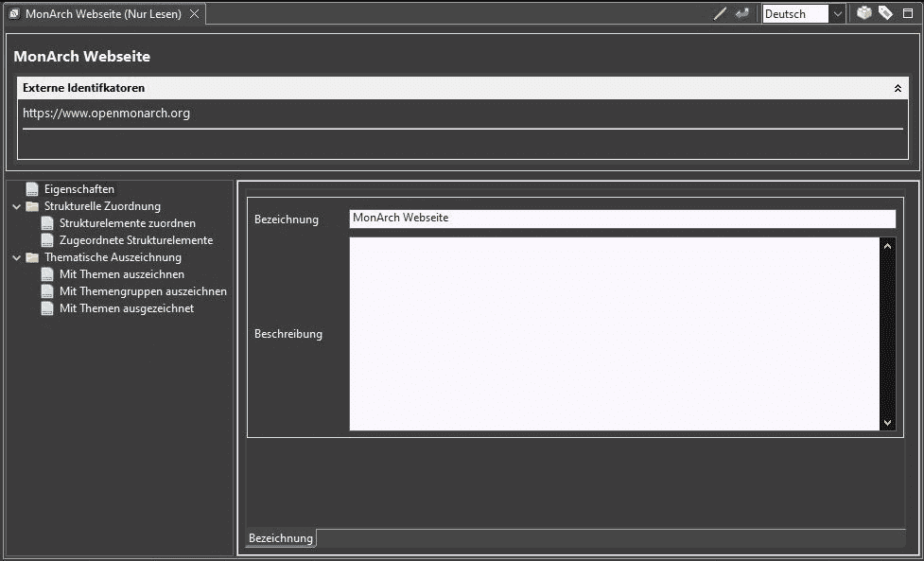Viewport: 924px width, 561px height.
Task: Select the Thematische Auszeichnung folder item
Action: click(x=113, y=257)
